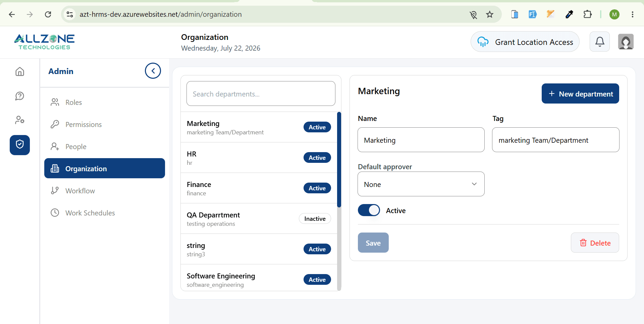
Task: Click the Active badge on Software Engineering row
Action: pos(317,279)
